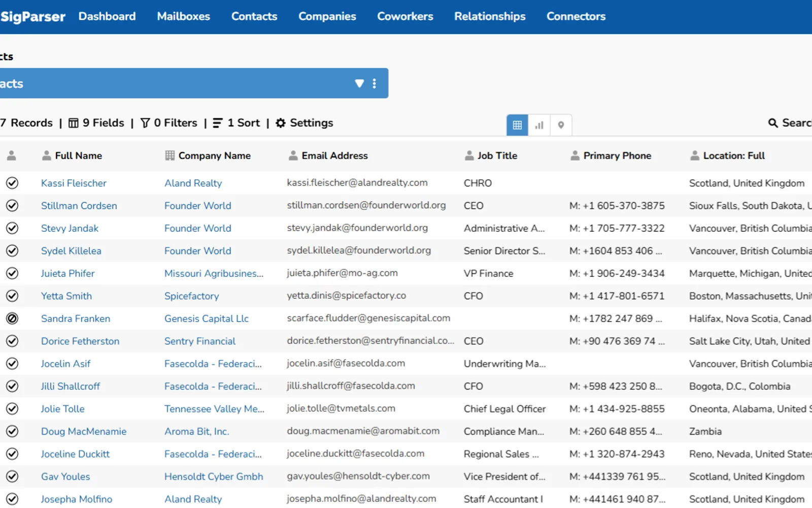This screenshot has width=812, height=508.
Task: Open the Mailboxes tab
Action: (x=184, y=16)
